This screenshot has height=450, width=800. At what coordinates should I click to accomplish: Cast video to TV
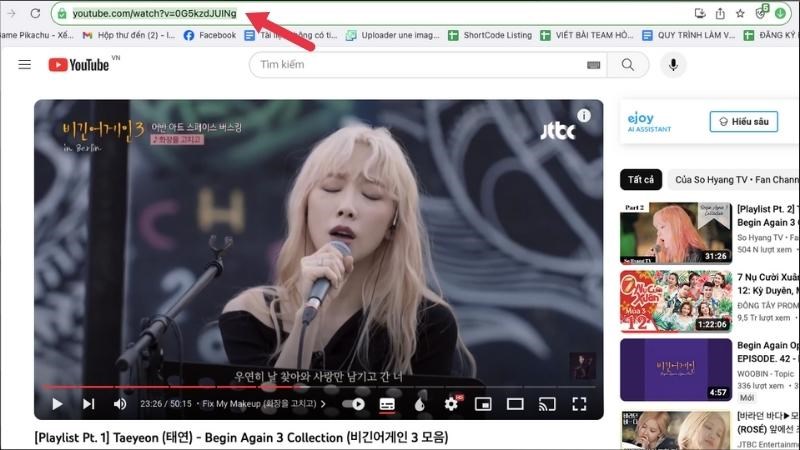point(547,404)
